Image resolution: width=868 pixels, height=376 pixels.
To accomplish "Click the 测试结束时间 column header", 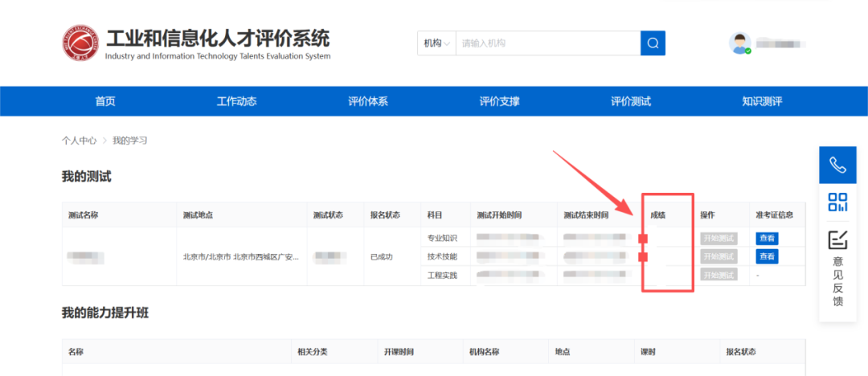I will 586,215.
